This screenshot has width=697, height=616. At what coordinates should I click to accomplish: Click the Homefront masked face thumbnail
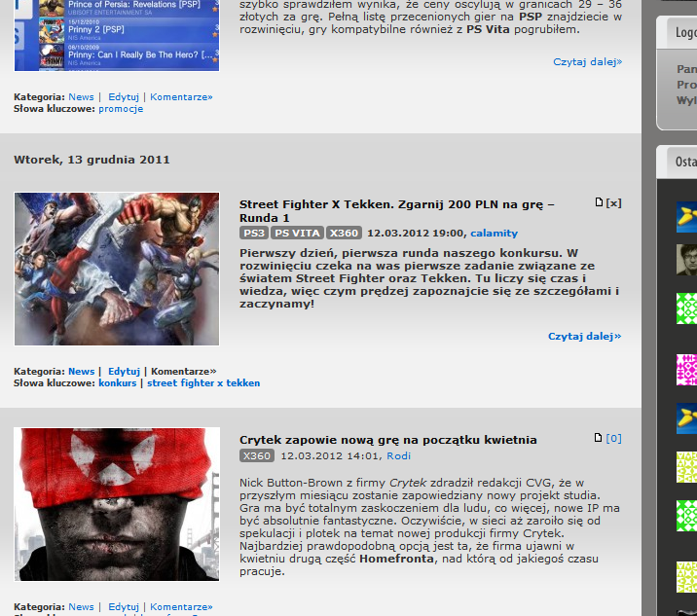pos(117,504)
